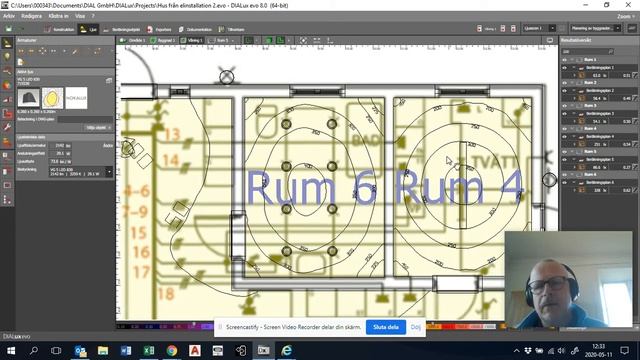Open the Exportera mode
The width and height of the screenshot is (640, 360).
tap(159, 29)
